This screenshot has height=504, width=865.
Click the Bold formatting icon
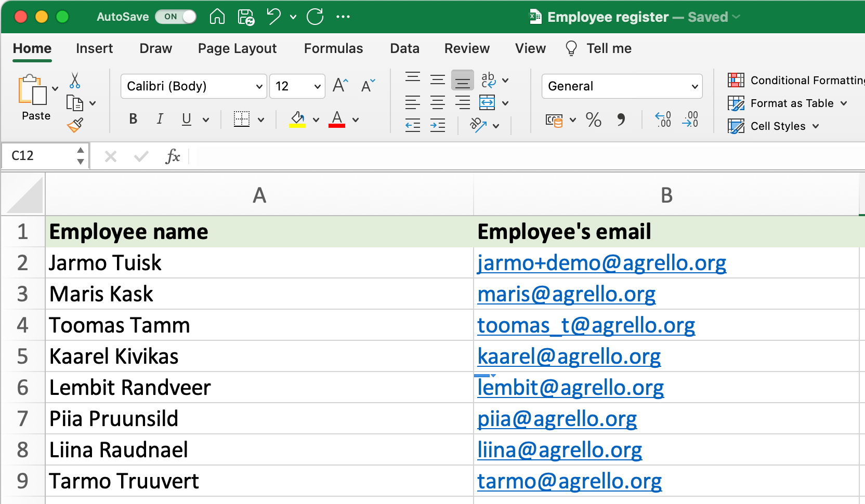133,120
